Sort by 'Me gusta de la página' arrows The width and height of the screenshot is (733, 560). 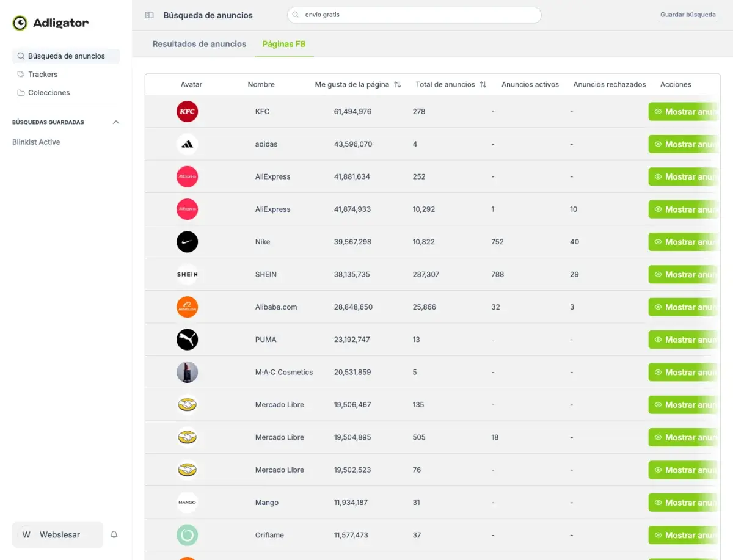tap(398, 85)
